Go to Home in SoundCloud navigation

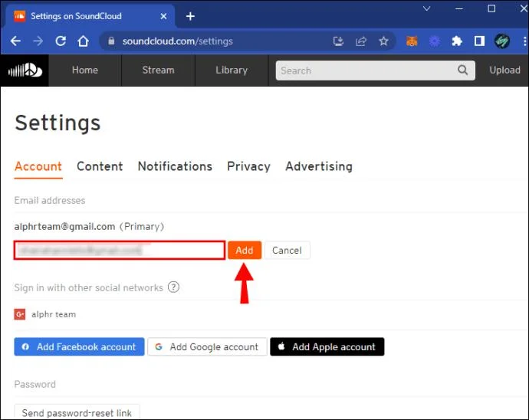pyautogui.click(x=85, y=71)
